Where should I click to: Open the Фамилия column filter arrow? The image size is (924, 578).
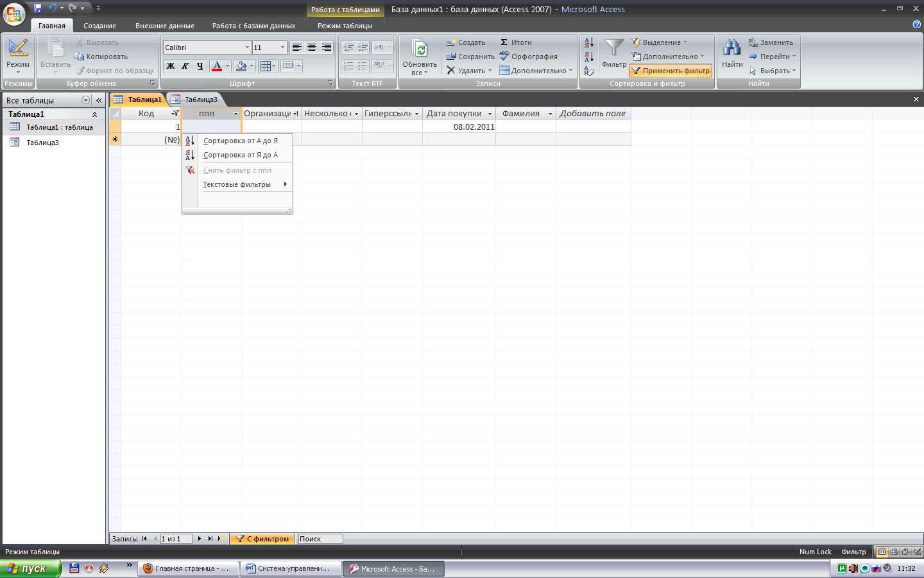pyautogui.click(x=550, y=114)
